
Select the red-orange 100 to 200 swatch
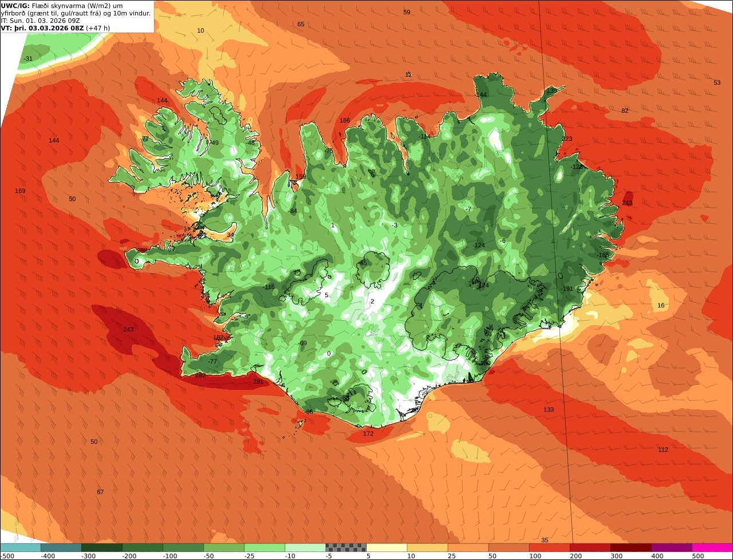pos(549,547)
